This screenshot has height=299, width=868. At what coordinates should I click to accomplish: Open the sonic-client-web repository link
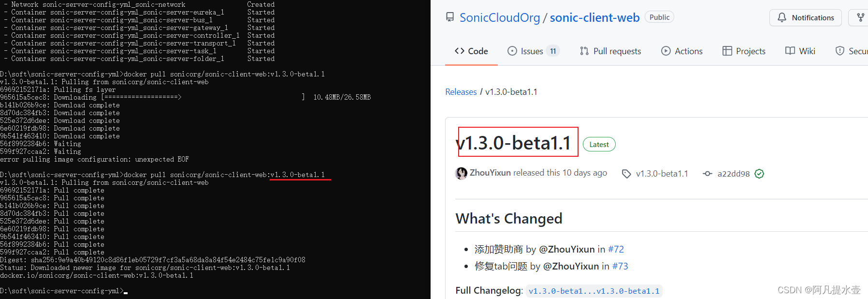(594, 18)
